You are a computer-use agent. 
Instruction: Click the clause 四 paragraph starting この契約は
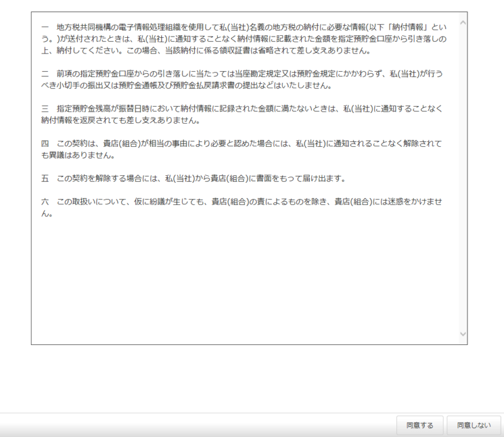(242, 149)
